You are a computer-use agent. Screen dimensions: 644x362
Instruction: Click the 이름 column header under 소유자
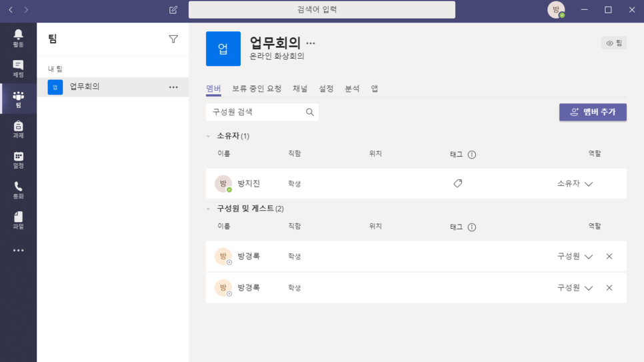coord(224,154)
